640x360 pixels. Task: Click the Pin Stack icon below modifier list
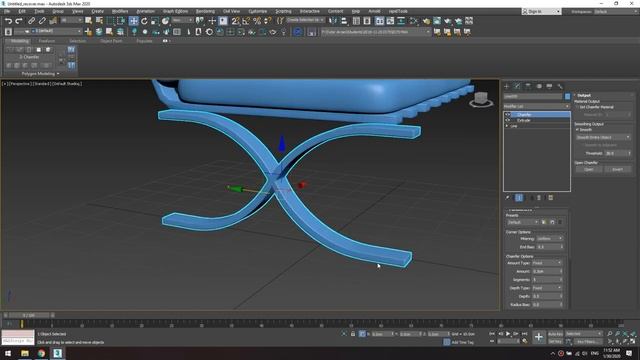pyautogui.click(x=508, y=198)
